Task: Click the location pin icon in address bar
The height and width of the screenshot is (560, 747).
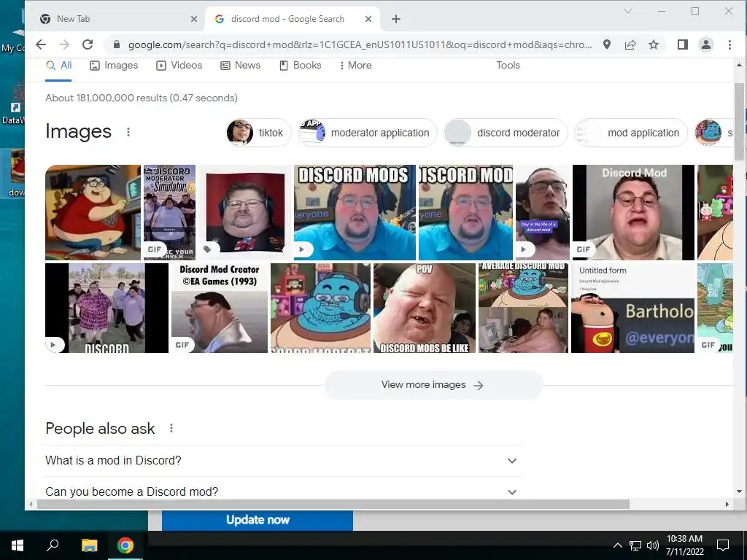Action: (606, 44)
